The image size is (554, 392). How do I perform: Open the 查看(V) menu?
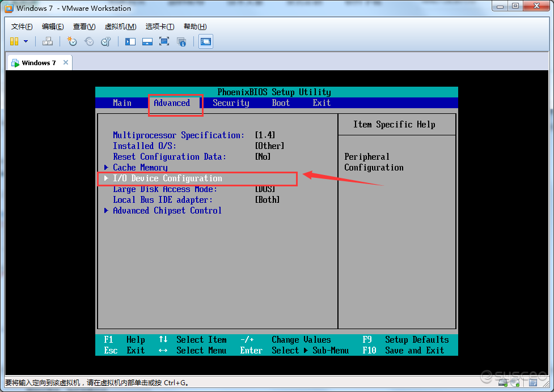click(x=84, y=27)
